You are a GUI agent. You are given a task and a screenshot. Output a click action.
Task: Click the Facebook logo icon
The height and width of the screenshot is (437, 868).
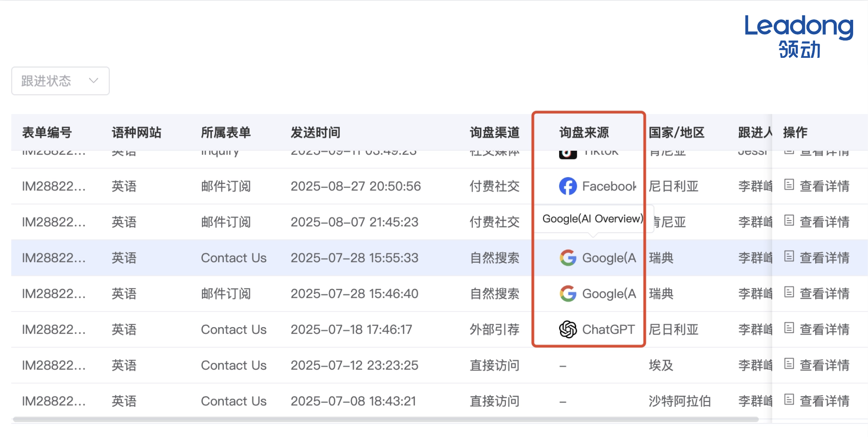[x=568, y=186]
